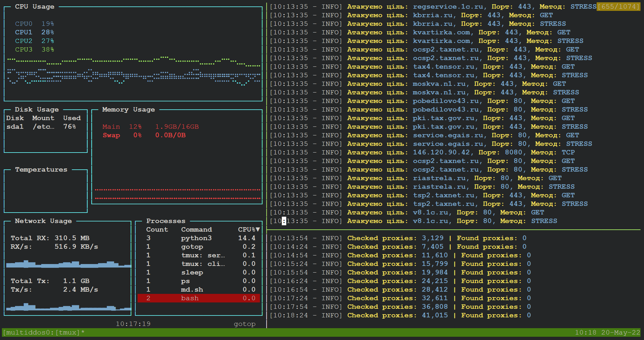Viewport: 644px width, 340px height.
Task: Click the scroll position indicator [655/1074]
Action: (x=619, y=7)
